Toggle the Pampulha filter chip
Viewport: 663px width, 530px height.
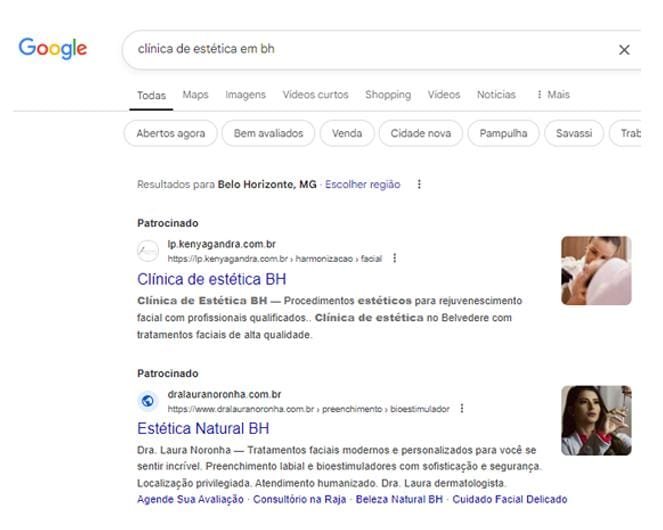click(x=503, y=133)
